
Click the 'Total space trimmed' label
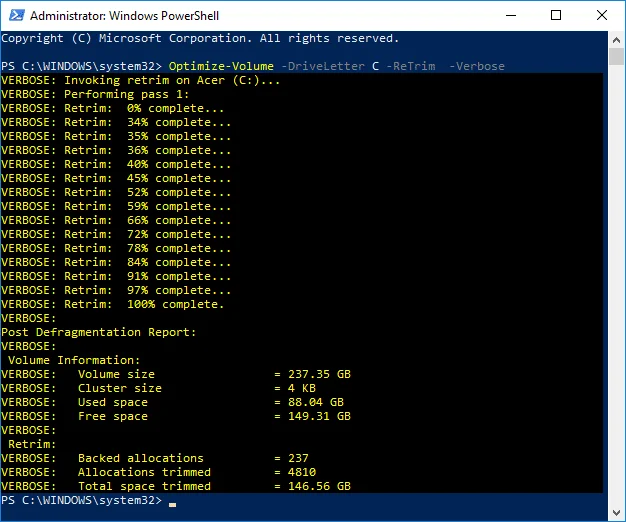144,486
